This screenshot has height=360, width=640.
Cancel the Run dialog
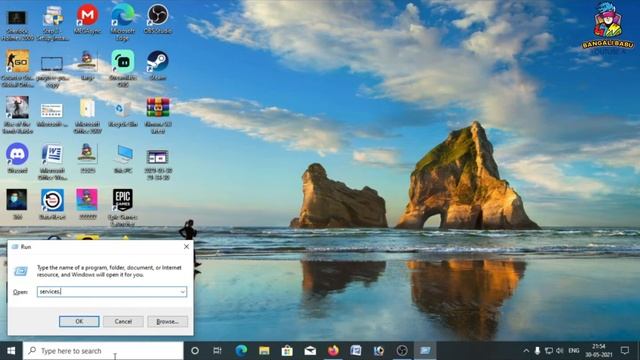pos(123,322)
